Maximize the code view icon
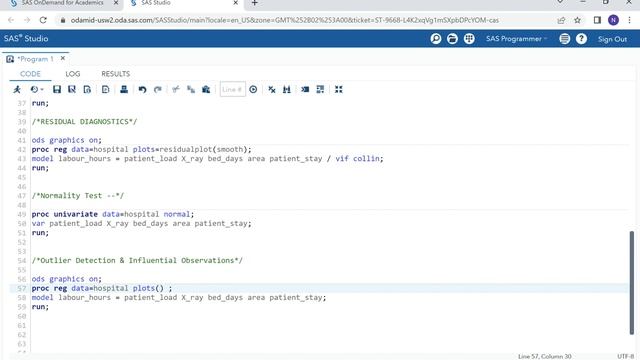Screen dimensions: 640x360 pyautogui.click(x=339, y=89)
